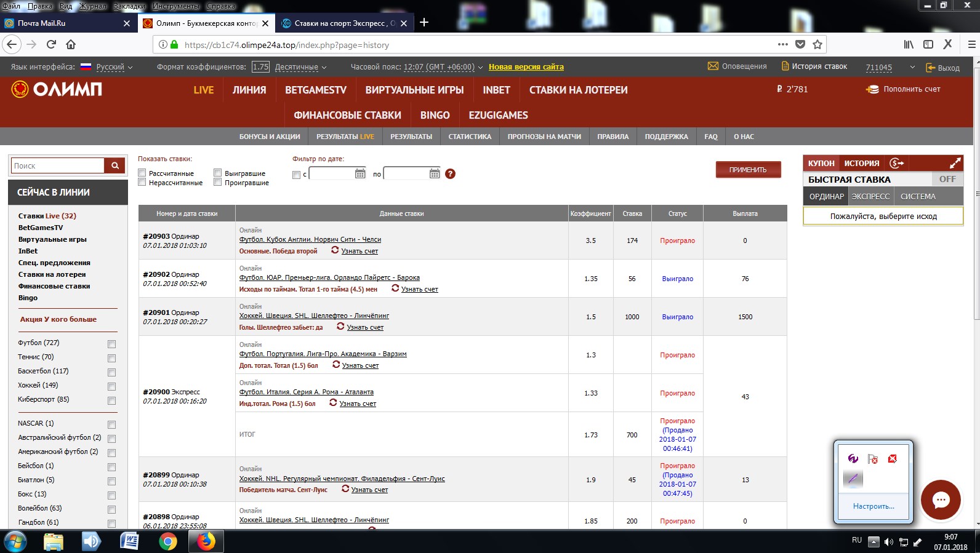Show hidden system tray icons arrow
The image size is (980, 553).
click(874, 542)
